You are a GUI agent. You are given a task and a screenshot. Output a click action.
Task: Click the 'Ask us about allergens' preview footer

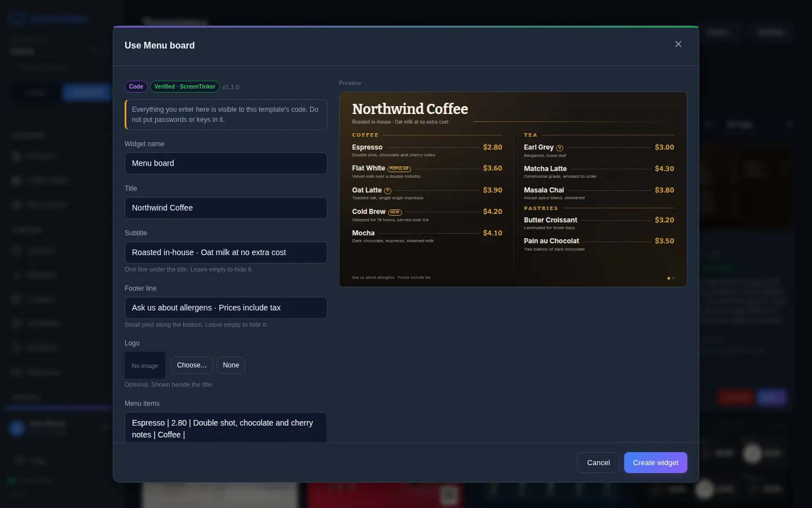(391, 278)
